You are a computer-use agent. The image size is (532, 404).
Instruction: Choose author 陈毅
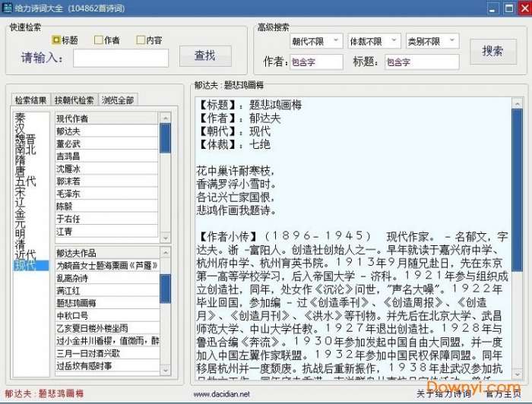[107, 206]
